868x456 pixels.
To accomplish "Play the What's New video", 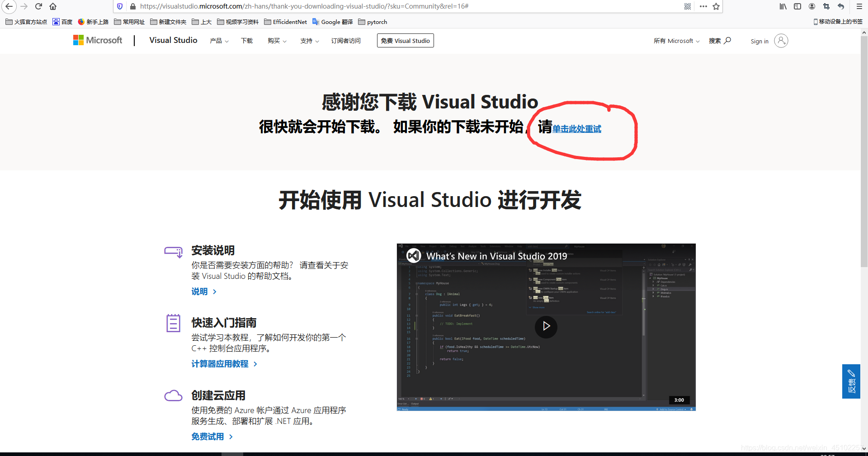I will [x=546, y=326].
